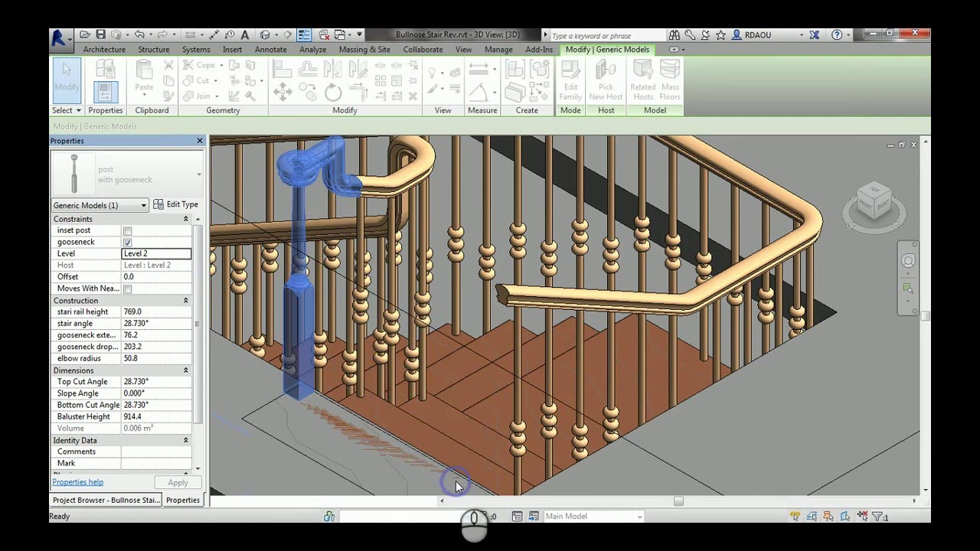Collapse the Constraints section

pyautogui.click(x=185, y=219)
